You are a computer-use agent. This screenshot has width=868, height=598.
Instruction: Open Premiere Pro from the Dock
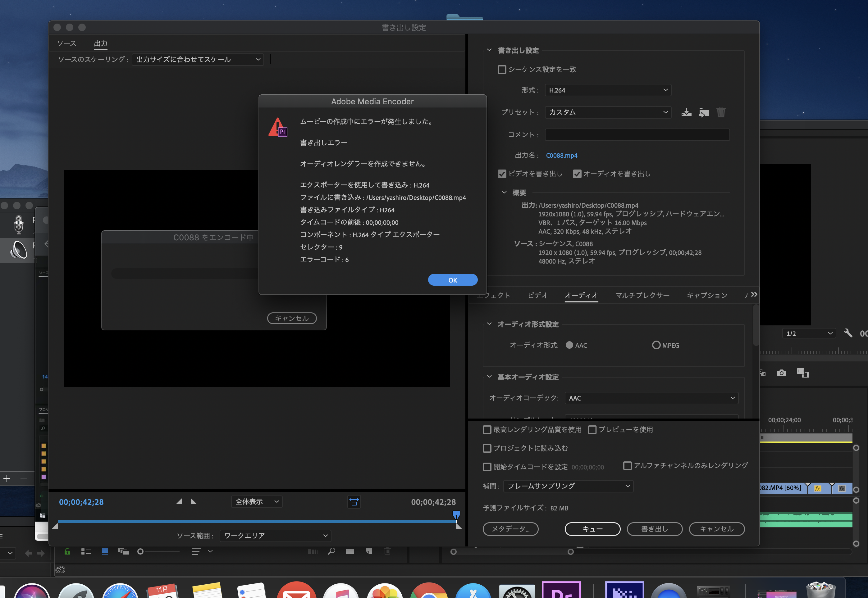coord(561,590)
